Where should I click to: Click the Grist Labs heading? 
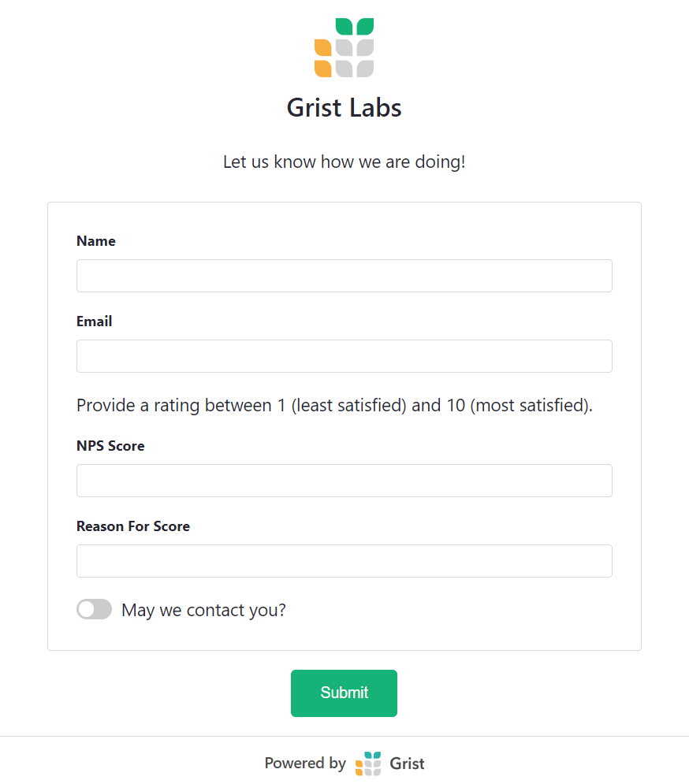pos(344,108)
